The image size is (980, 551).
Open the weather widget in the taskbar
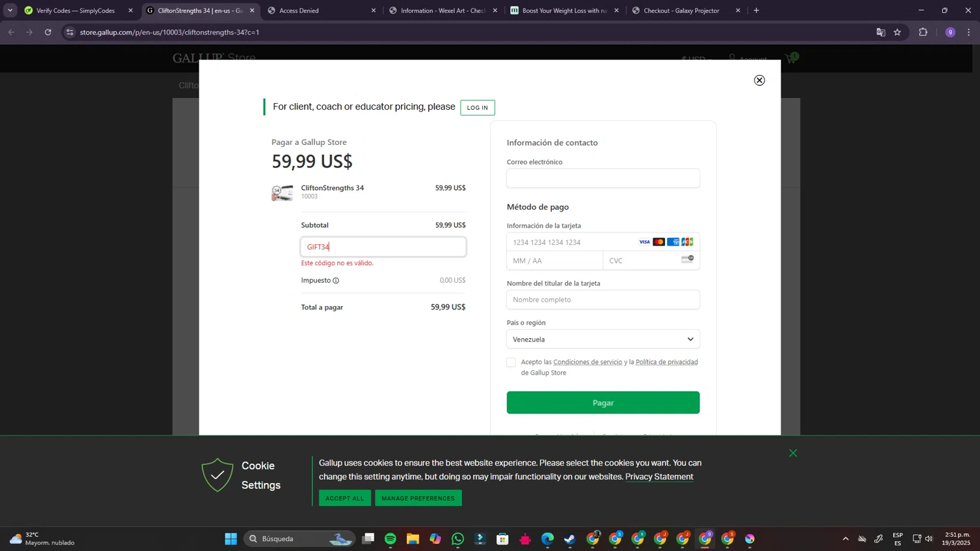coord(42,539)
